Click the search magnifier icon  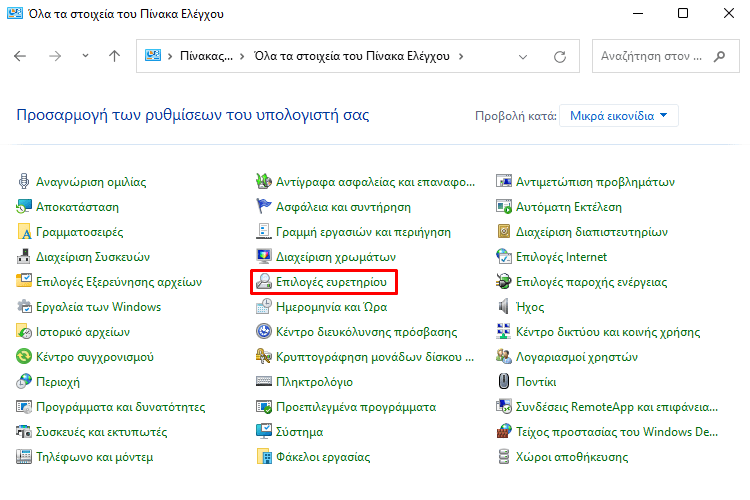coord(719,56)
